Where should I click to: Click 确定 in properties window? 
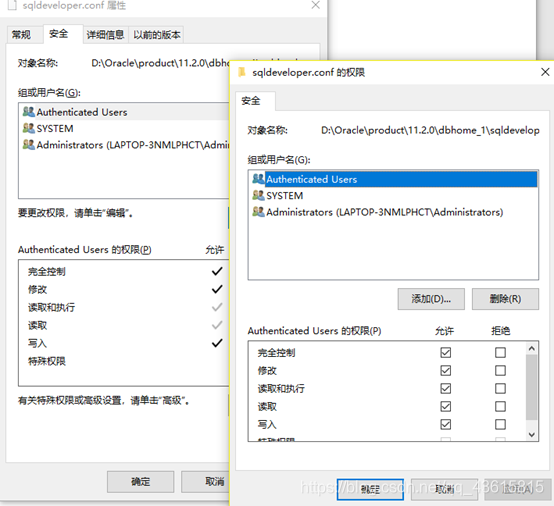click(x=141, y=482)
